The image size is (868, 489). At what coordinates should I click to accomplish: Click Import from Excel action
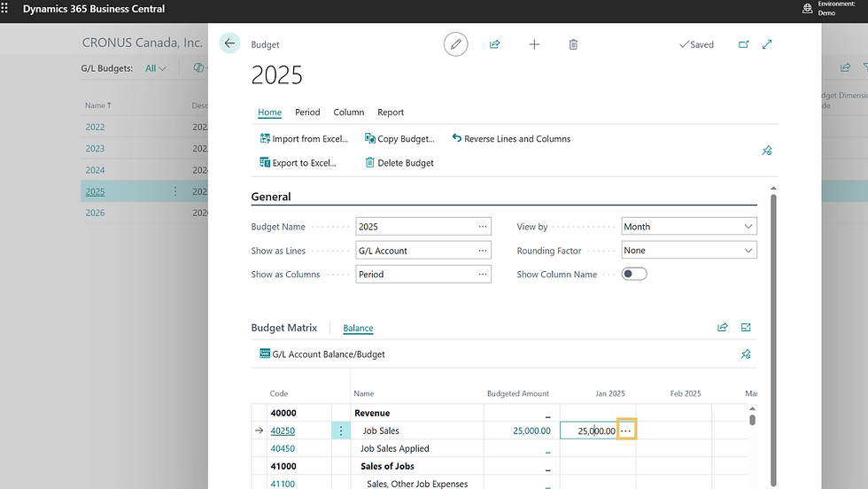[x=304, y=138]
